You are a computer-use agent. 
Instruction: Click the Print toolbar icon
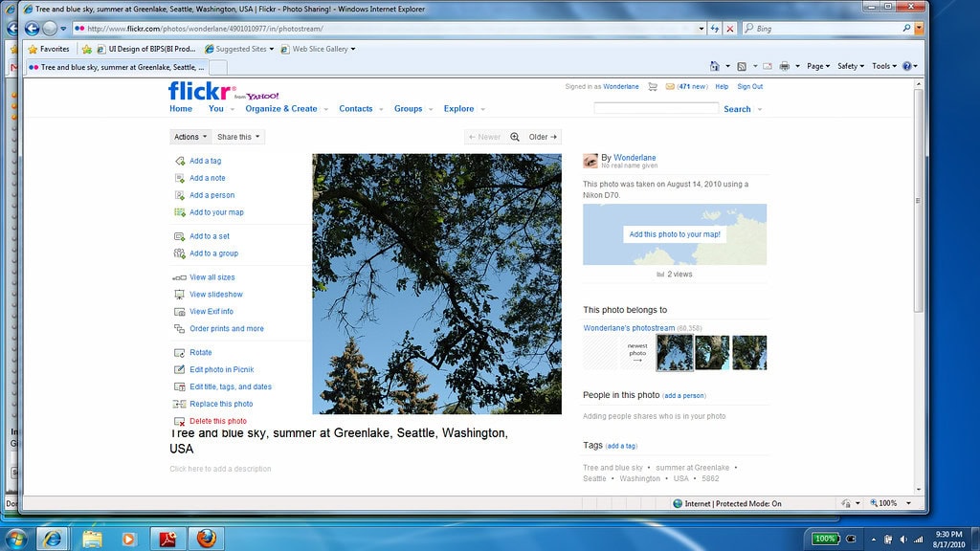785,66
